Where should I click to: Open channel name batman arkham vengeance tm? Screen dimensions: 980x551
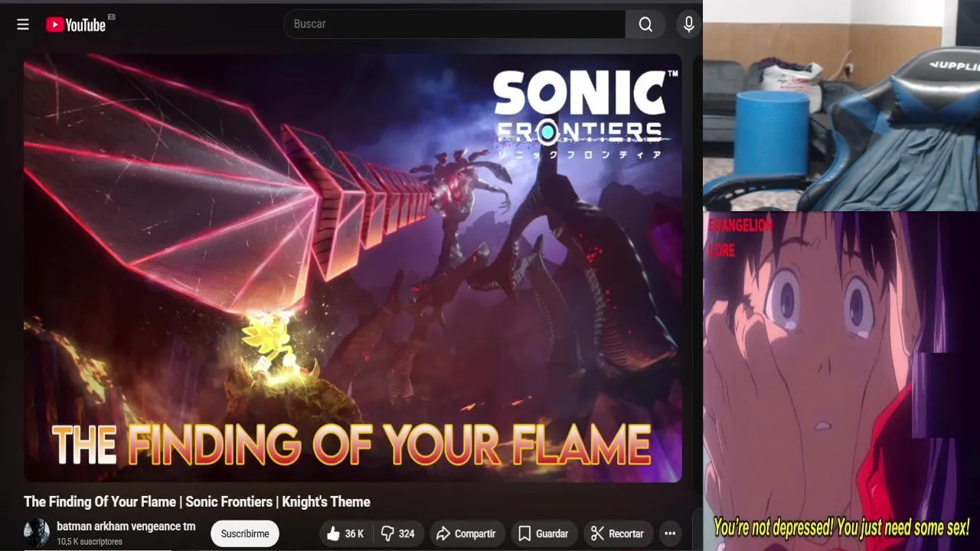click(126, 527)
